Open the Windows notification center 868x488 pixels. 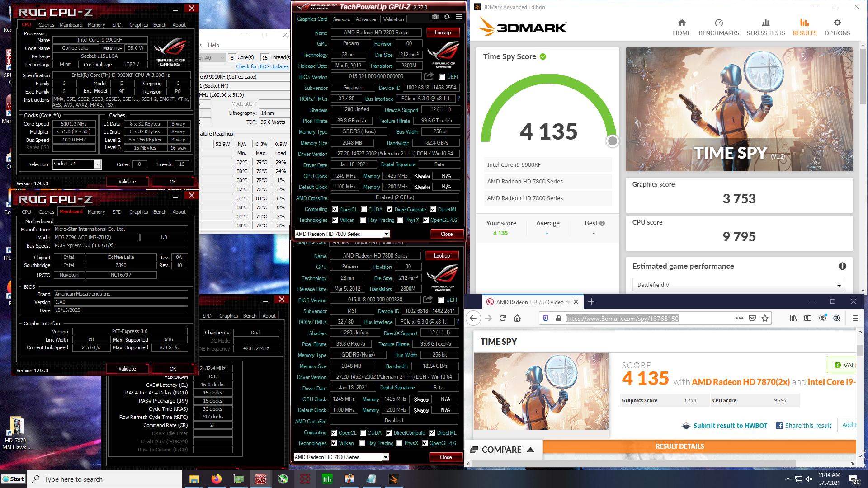(854, 479)
